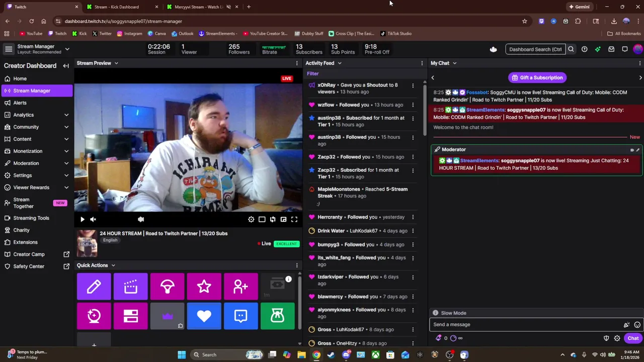Expand the Quick Actions dropdown
This screenshot has width=644, height=362.
113,265
